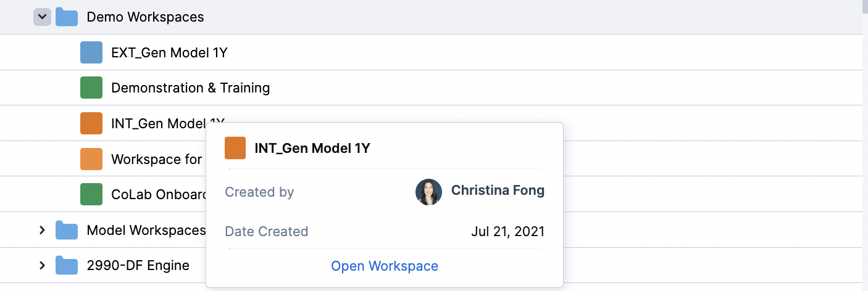Click Christina Fong's avatar photo
868x291 pixels.
(428, 192)
